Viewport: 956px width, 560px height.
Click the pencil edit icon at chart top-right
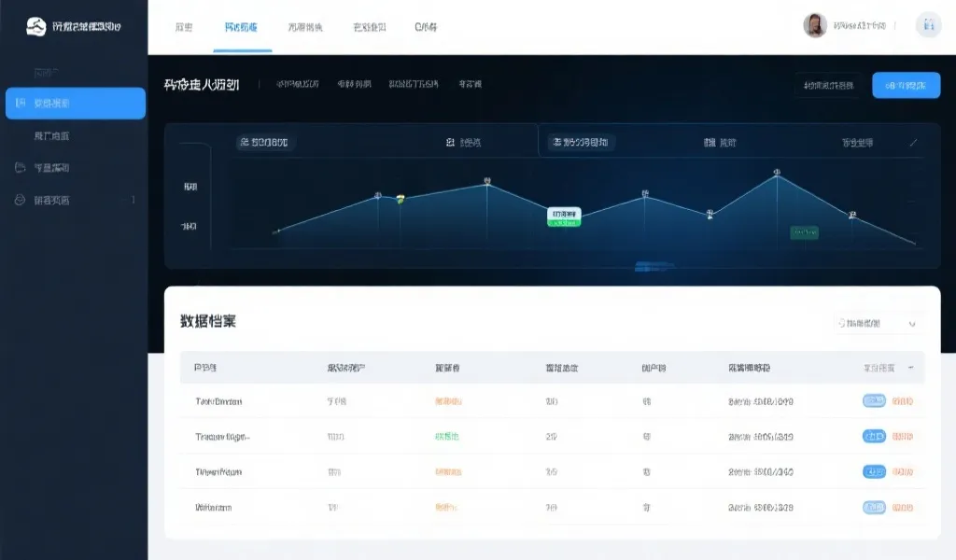(x=913, y=143)
